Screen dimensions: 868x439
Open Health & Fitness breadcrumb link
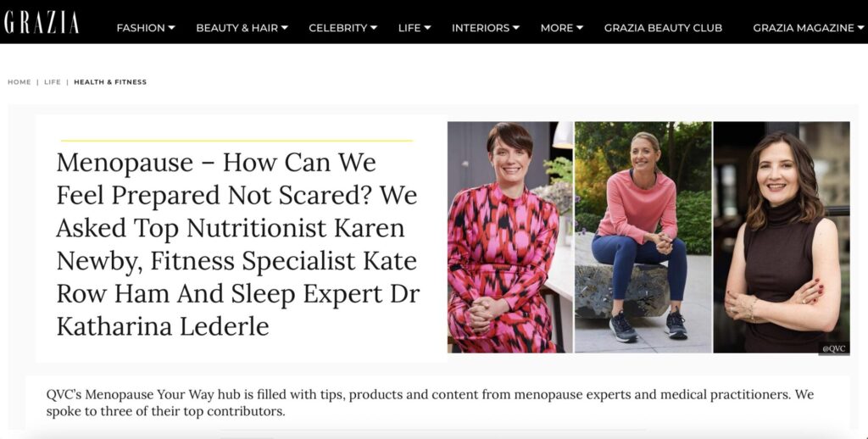coord(110,82)
